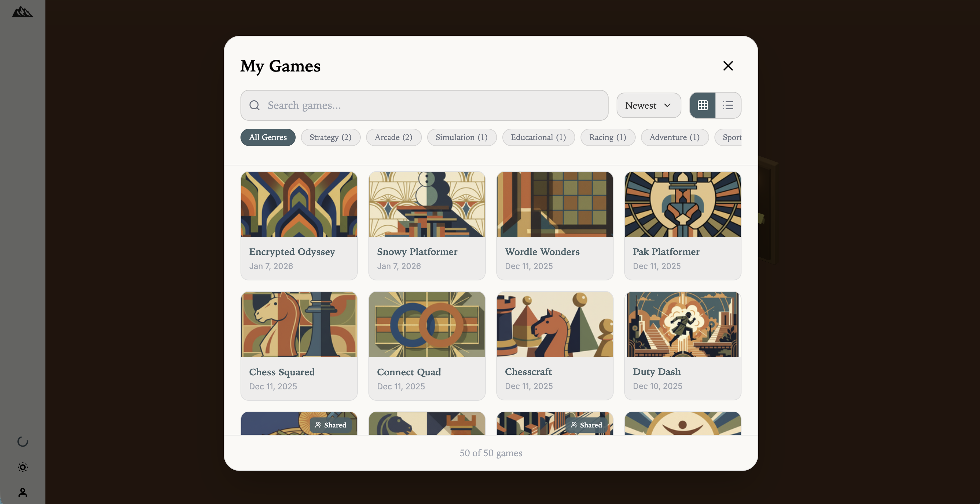
Task: Open the account profile icon in sidebar
Action: pos(22,492)
